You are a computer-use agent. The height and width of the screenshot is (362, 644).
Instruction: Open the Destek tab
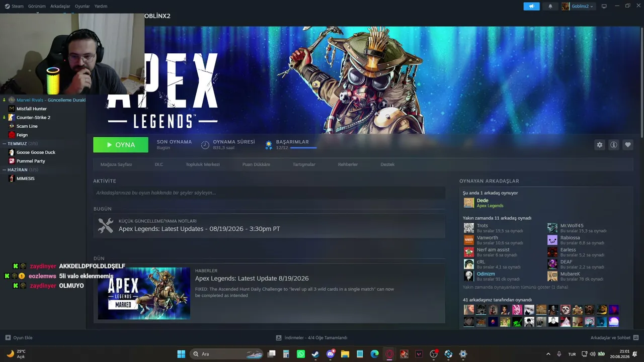pos(387,164)
